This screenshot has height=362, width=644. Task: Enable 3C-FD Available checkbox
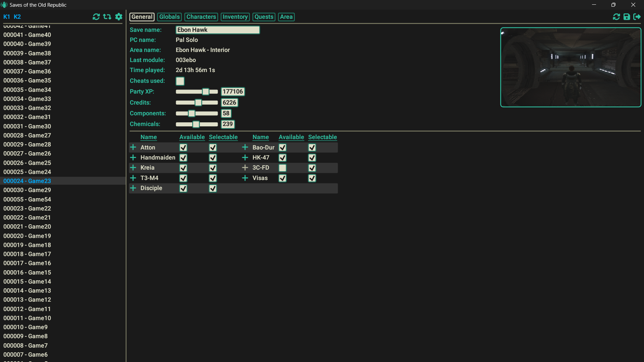point(282,168)
